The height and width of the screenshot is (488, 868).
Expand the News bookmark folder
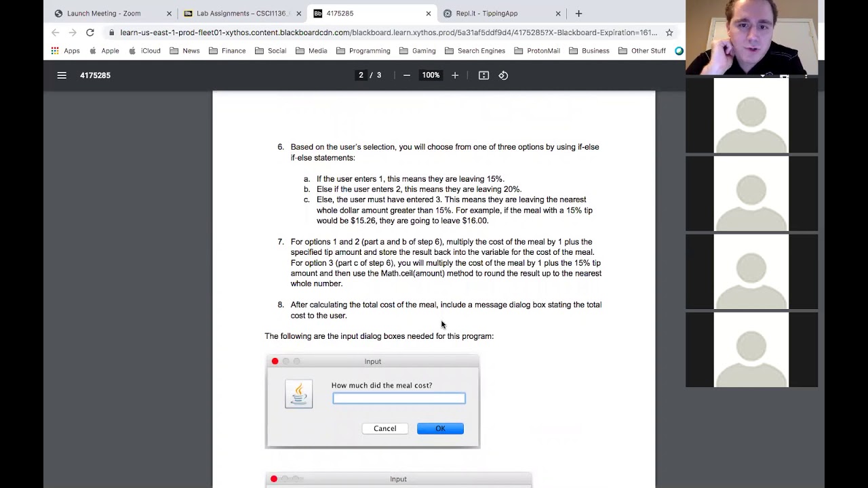pyautogui.click(x=184, y=51)
